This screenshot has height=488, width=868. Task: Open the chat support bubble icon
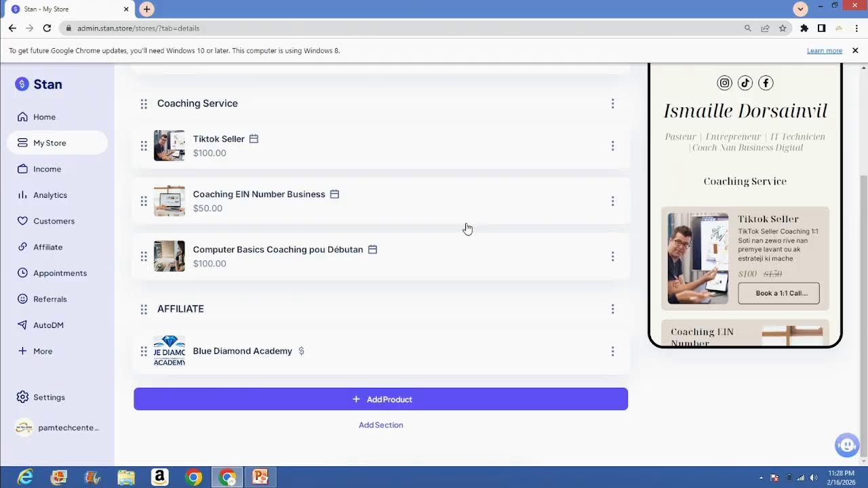point(846,445)
